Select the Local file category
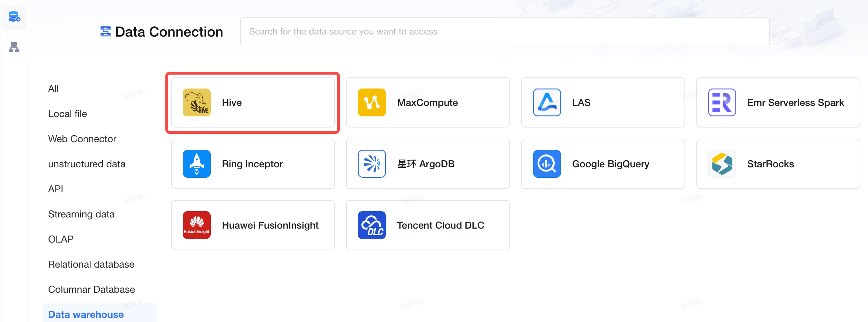This screenshot has height=322, width=868. coord(68,114)
